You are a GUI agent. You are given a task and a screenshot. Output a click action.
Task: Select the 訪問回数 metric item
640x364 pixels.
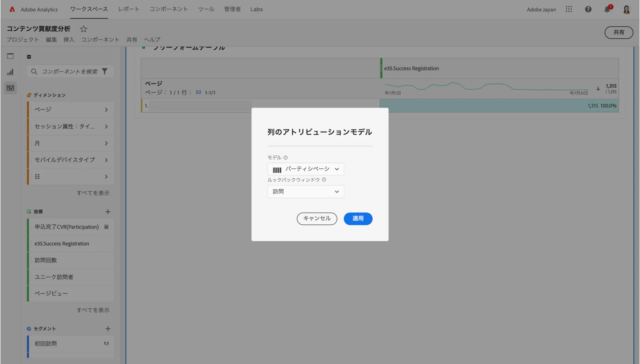[x=70, y=260]
